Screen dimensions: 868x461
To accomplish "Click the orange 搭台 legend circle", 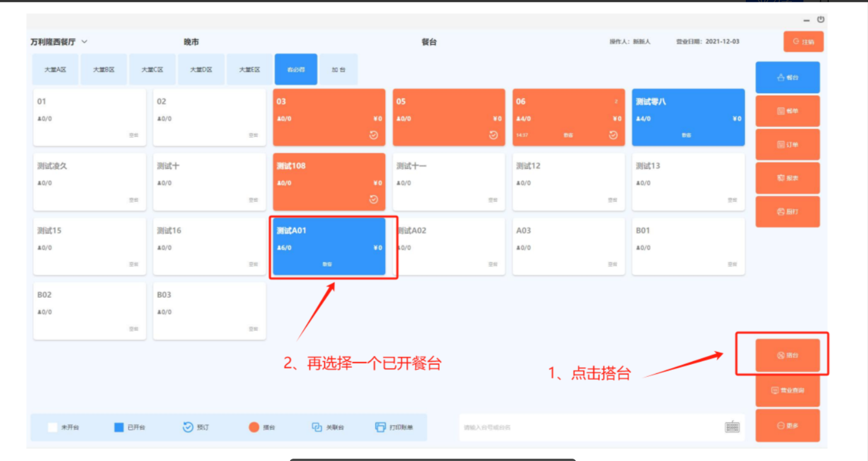I will (254, 427).
